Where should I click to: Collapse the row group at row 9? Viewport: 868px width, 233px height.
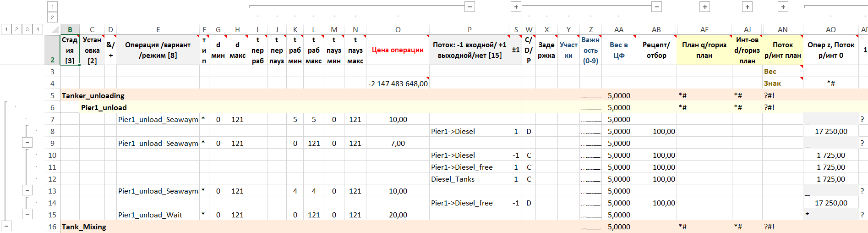27,143
